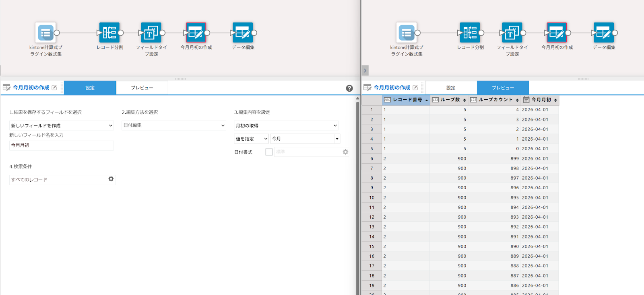
Task: Open the 新しいフィールドを作成 dropdown
Action: (x=62, y=126)
